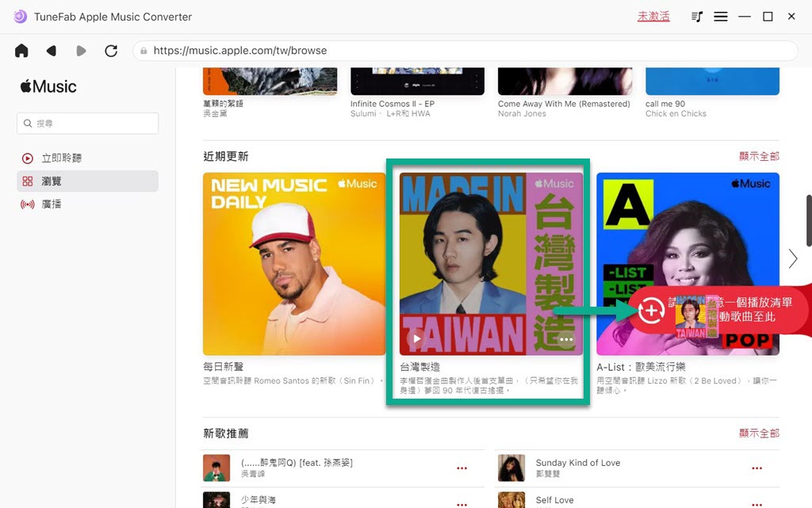Open Come Away With Me (Remastered) album
Viewport: 812px width, 508px height.
(x=564, y=104)
